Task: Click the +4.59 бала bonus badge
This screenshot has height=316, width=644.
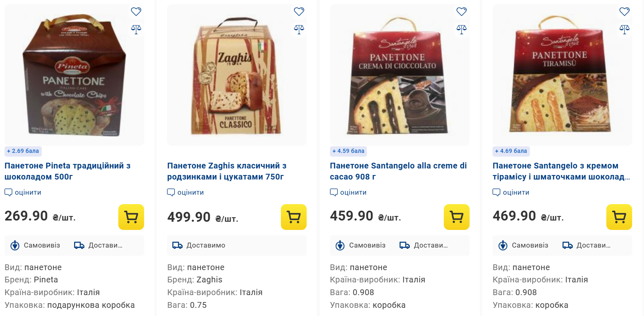Action: pyautogui.click(x=348, y=151)
